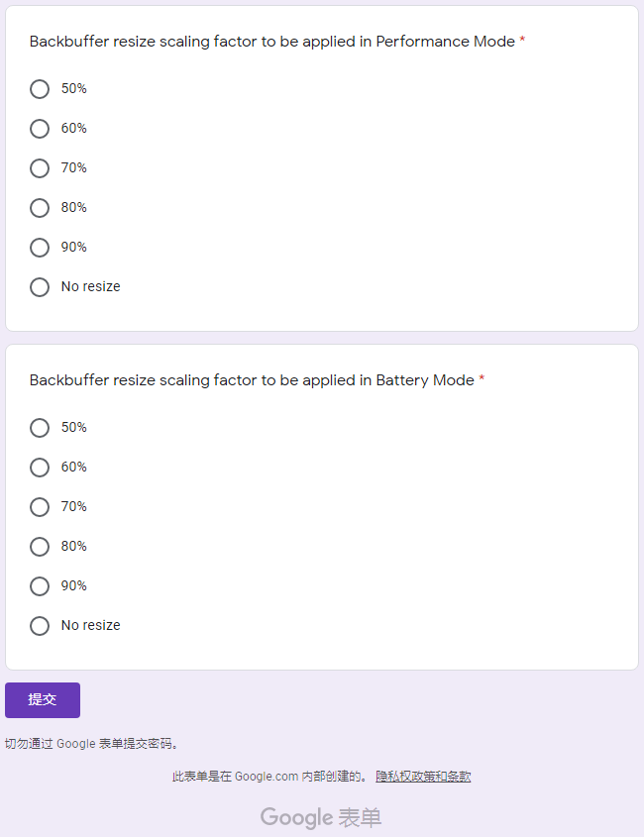This screenshot has width=644, height=837.
Task: Click the 80% label text in Battery Mode
Action: [74, 547]
